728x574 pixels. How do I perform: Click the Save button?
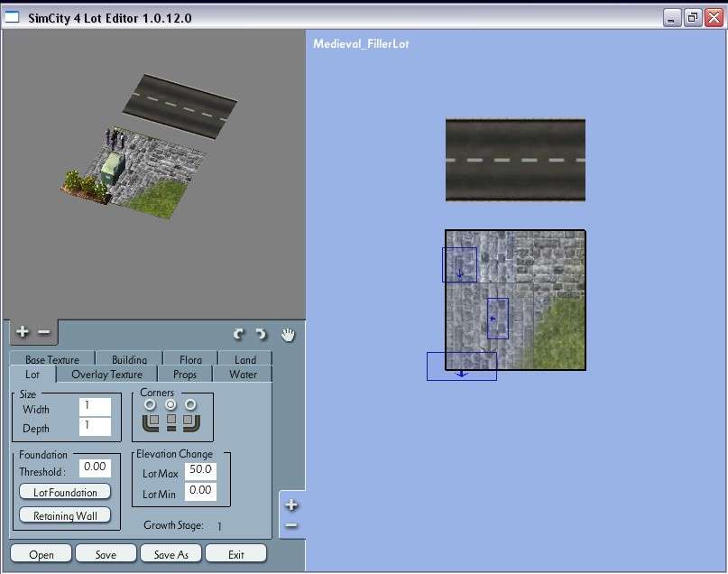pyautogui.click(x=106, y=554)
